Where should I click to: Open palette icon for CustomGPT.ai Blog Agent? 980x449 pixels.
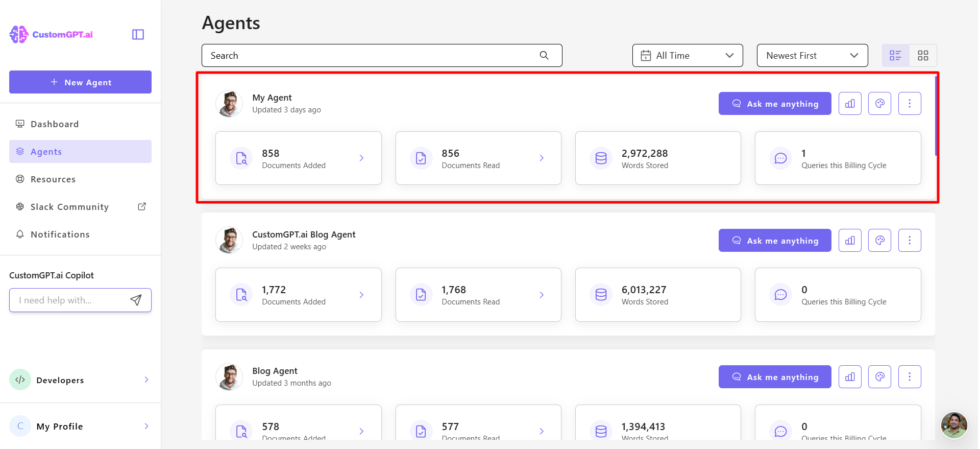point(880,240)
